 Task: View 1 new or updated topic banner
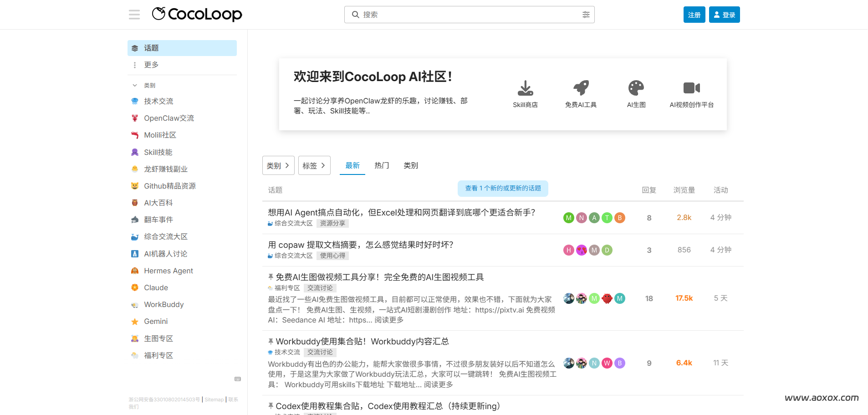click(503, 188)
